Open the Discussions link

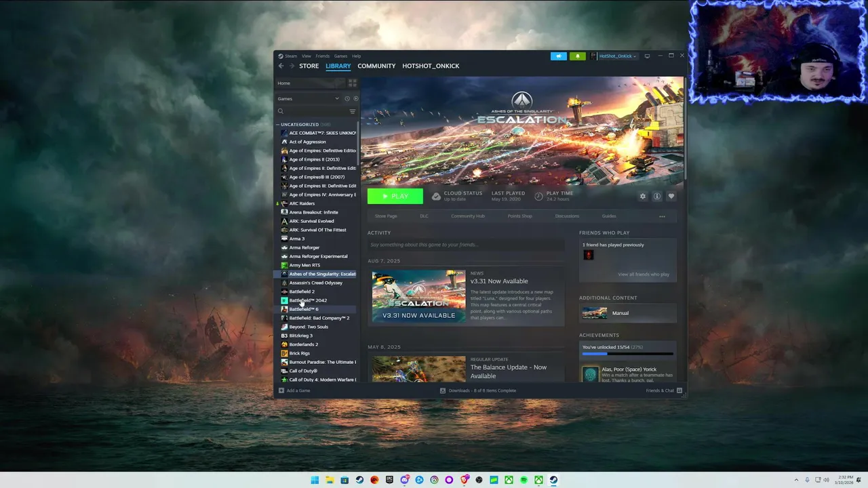[567, 216]
